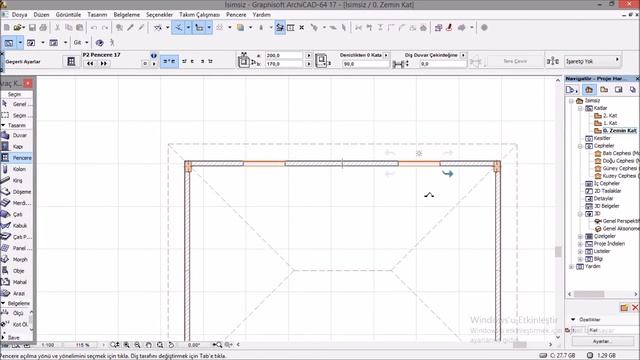Click the Geçerli Ayarlar label button

[x=23, y=62]
